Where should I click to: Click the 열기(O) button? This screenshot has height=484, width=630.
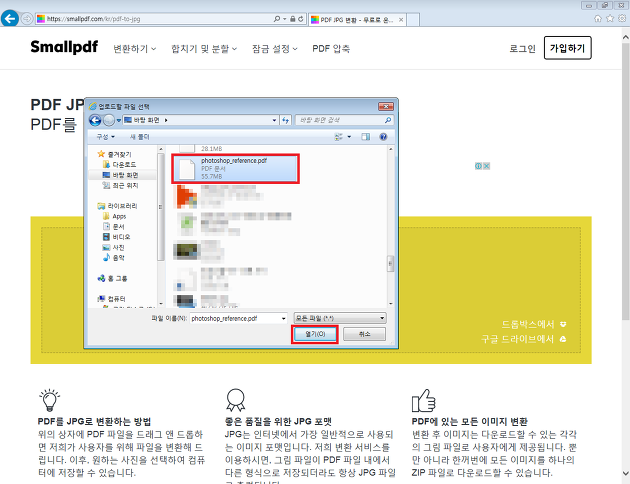315,334
